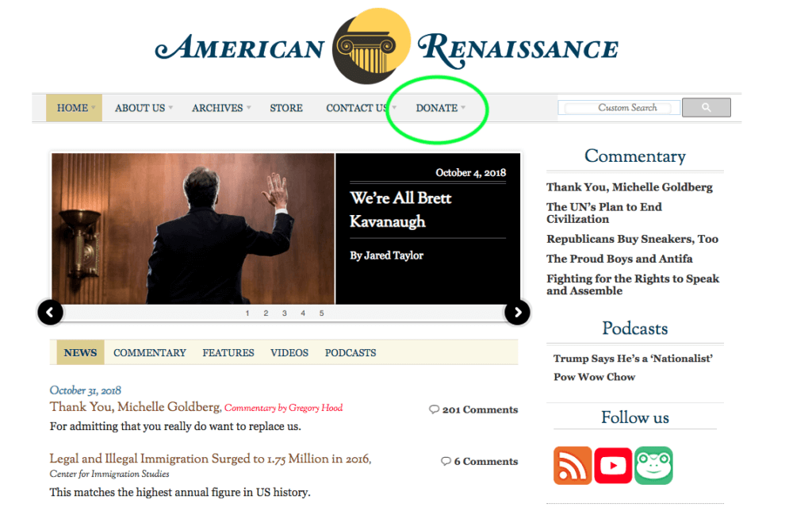
Task: Switch to the Features tab
Action: coord(228,352)
